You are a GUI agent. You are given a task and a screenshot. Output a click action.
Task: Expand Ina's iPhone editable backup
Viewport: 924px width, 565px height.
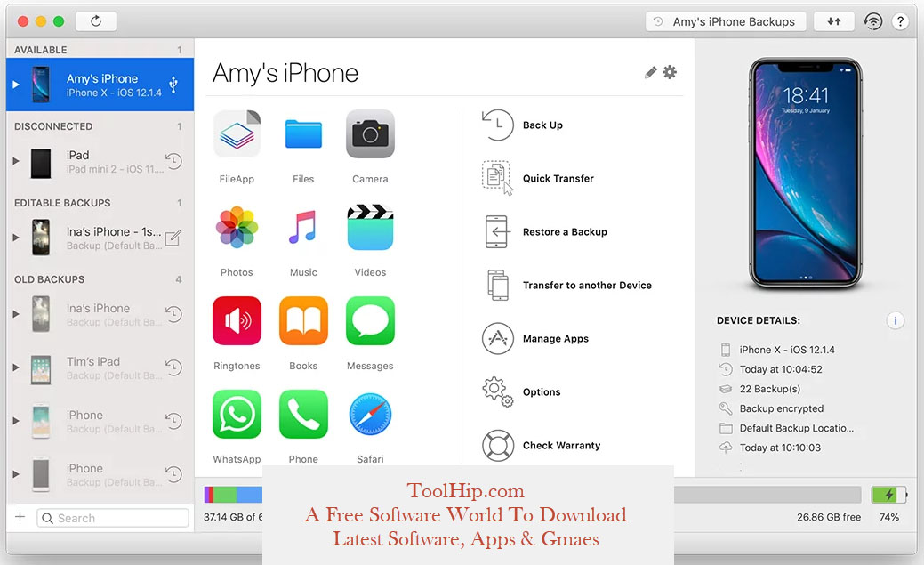pos(16,238)
